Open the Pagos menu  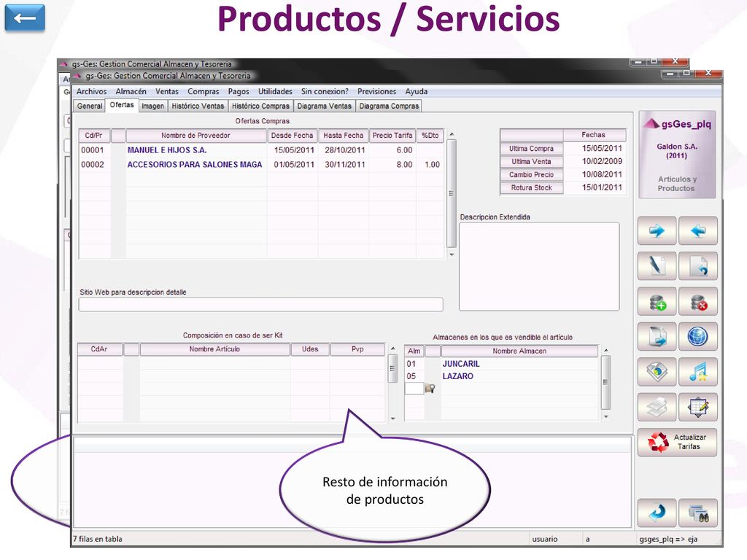click(x=239, y=91)
